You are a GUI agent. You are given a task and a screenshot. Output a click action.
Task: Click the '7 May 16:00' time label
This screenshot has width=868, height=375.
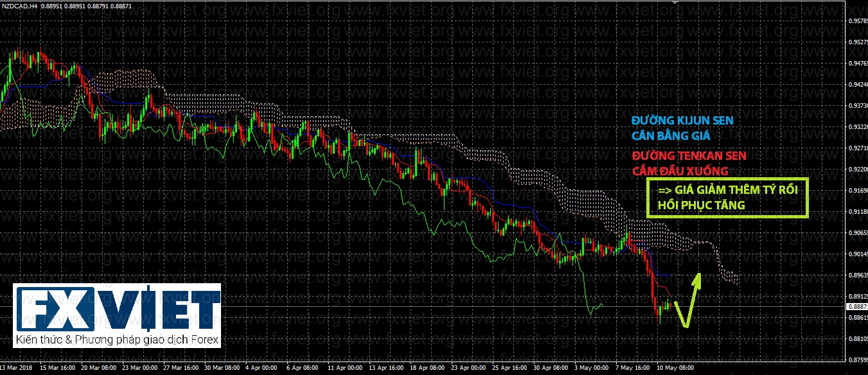tap(632, 369)
